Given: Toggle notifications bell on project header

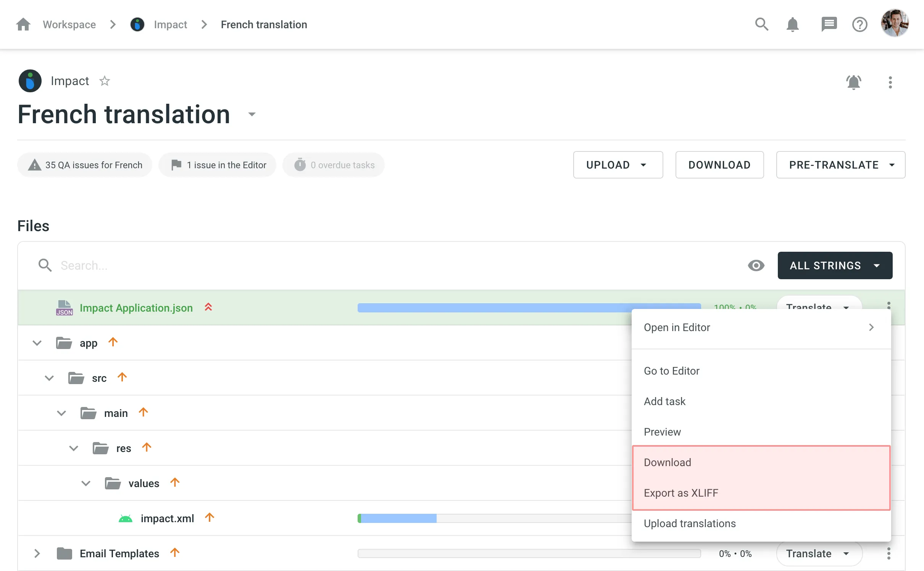Looking at the screenshot, I should [854, 81].
